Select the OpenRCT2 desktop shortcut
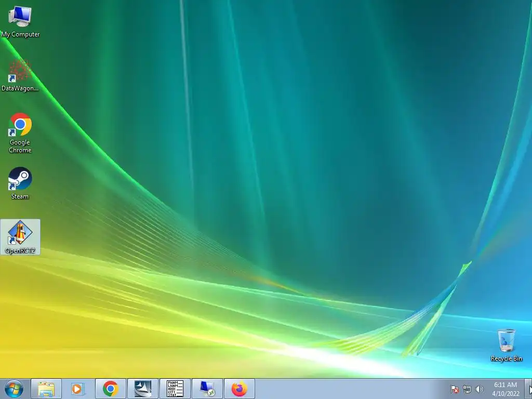Image resolution: width=532 pixels, height=399 pixels. 20,237
